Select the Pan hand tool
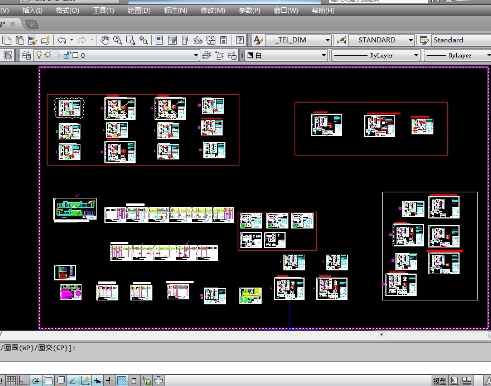Screen dimensions: 491x386 point(105,40)
